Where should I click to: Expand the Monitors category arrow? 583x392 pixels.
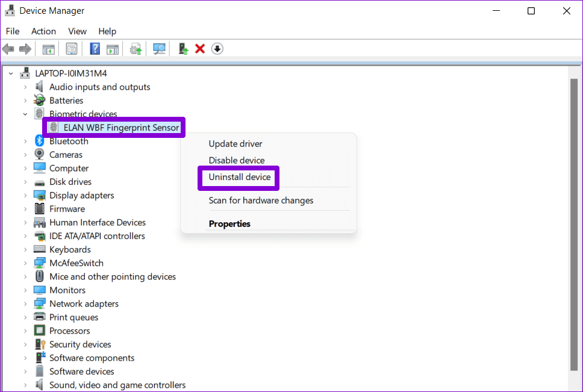(25, 290)
